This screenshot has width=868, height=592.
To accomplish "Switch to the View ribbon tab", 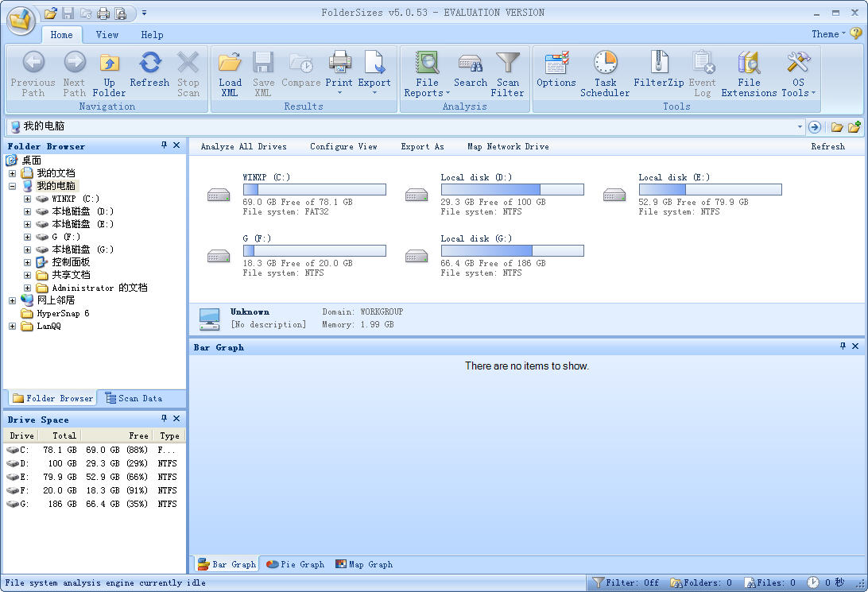I will (107, 35).
